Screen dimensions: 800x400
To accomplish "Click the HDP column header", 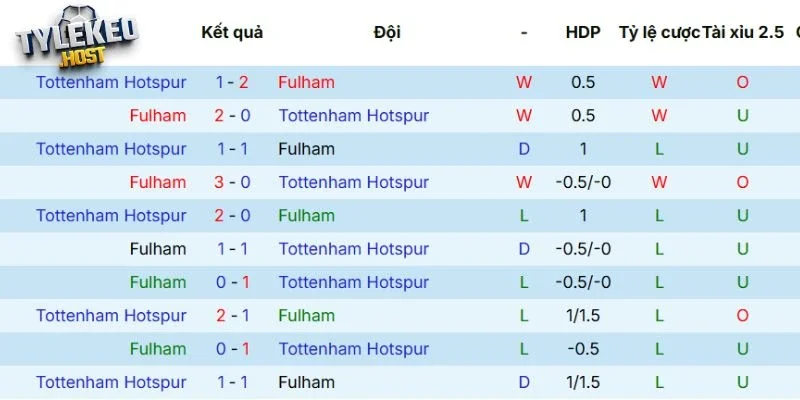I will pos(583,32).
